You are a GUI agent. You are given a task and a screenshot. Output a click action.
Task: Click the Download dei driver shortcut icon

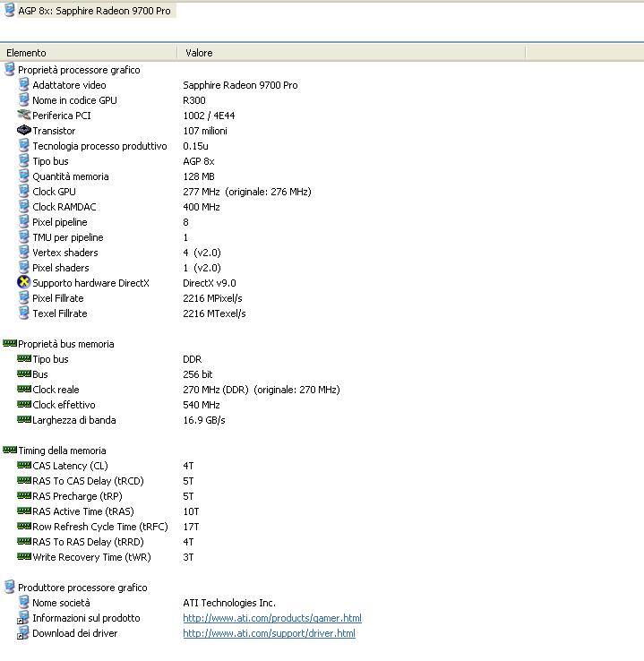click(23, 632)
